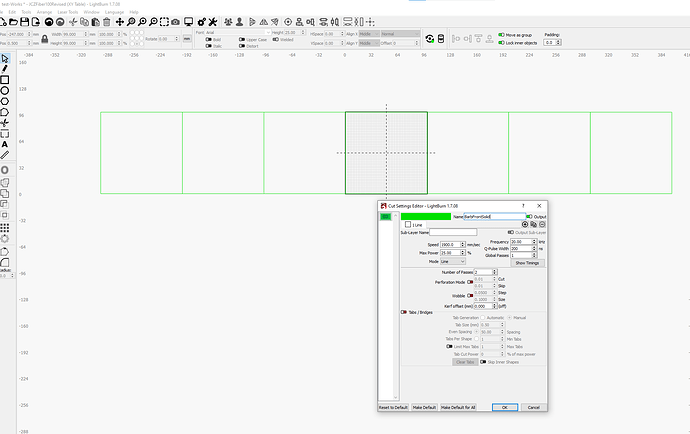Screen dimensions: 690x434
Task: Select the green 02 layer swatch in list
Action: click(x=385, y=217)
